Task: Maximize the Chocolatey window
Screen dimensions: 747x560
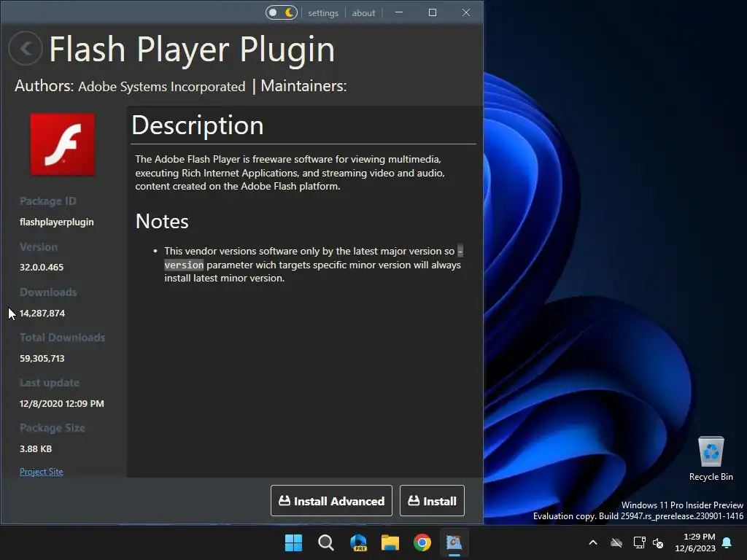Action: pos(433,12)
